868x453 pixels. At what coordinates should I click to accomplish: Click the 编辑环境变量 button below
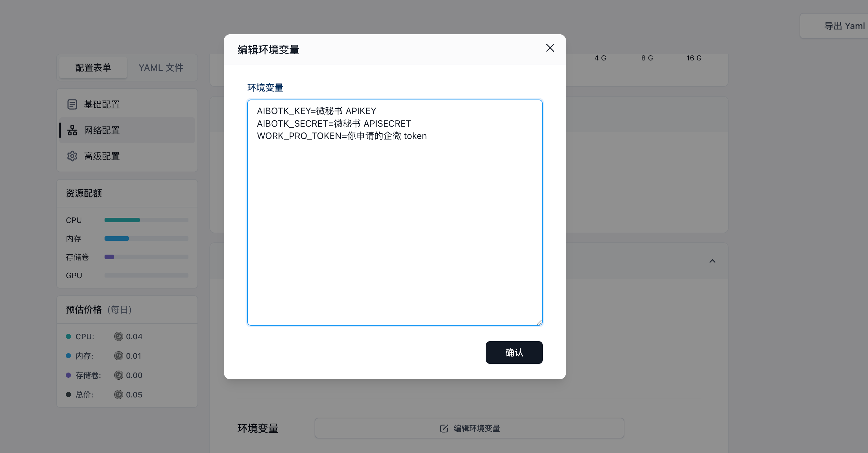(x=477, y=428)
